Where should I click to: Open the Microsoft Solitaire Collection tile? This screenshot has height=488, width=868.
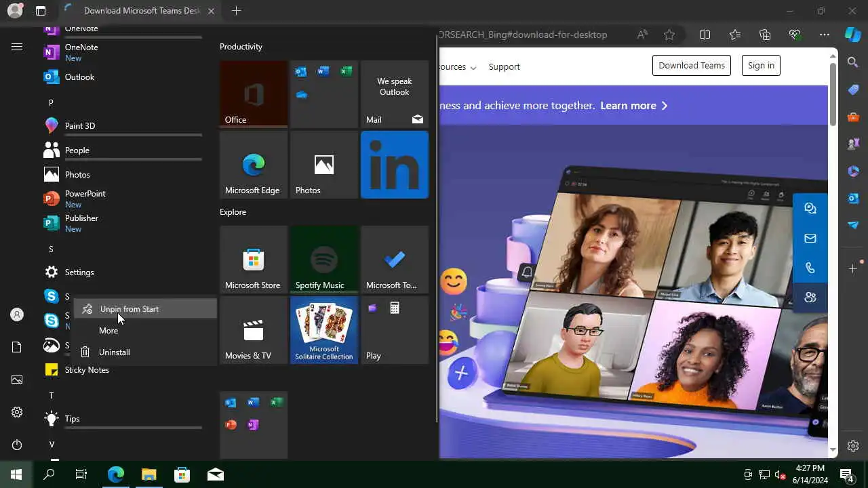(324, 330)
